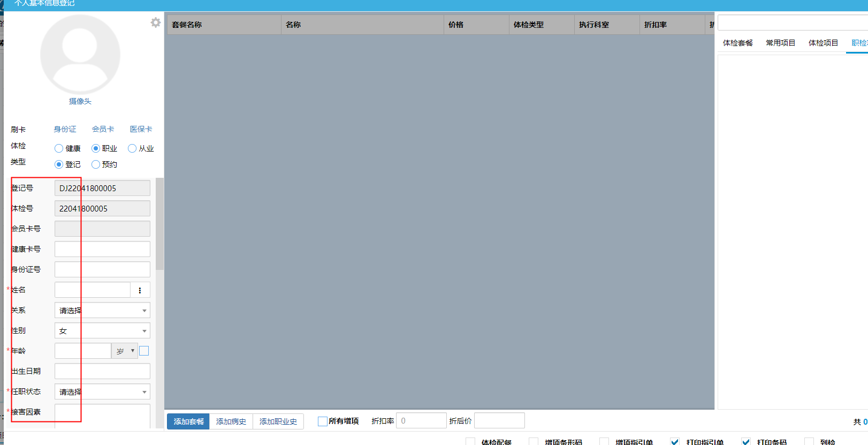
Task: Expand the 任职状态 dropdown
Action: (102, 391)
